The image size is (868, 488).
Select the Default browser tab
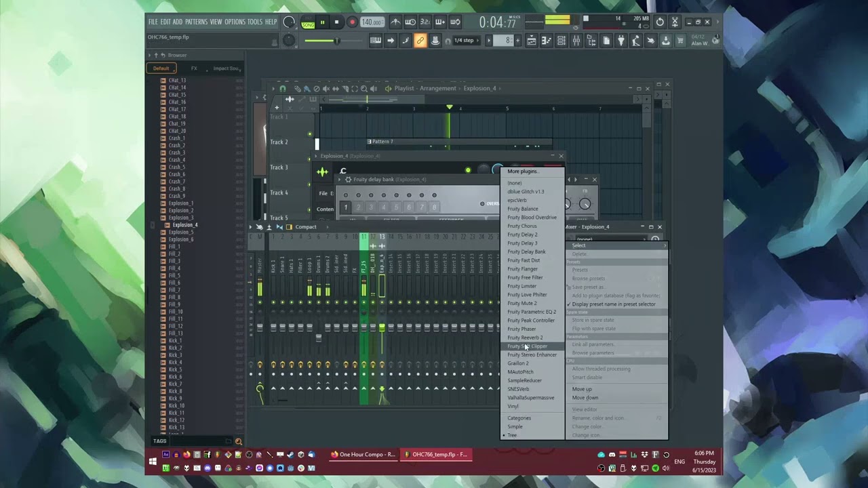pos(161,68)
